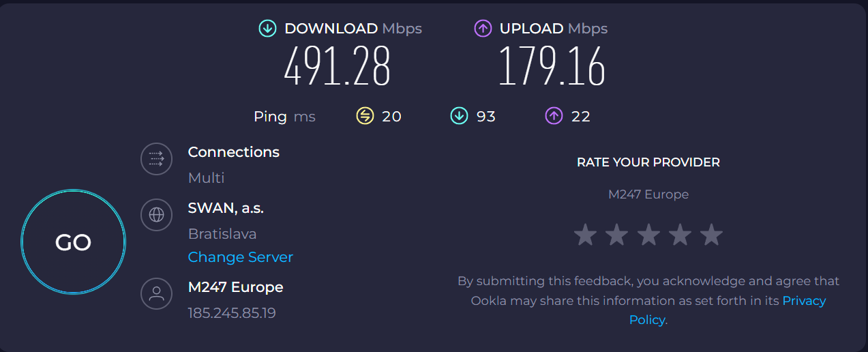This screenshot has width=868, height=352.
Task: Click the 491.28 download speed value
Action: [337, 67]
